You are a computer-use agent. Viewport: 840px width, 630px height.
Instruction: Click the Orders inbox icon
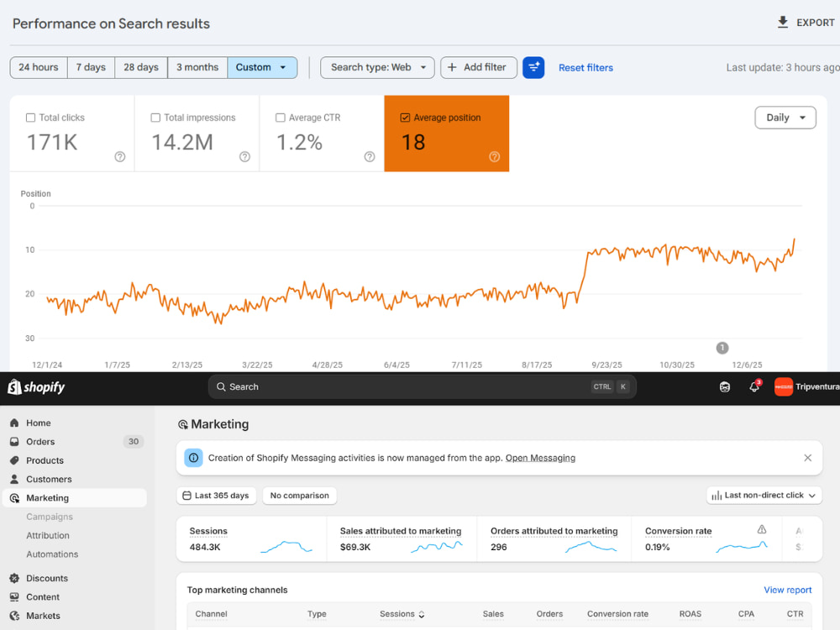click(x=14, y=442)
